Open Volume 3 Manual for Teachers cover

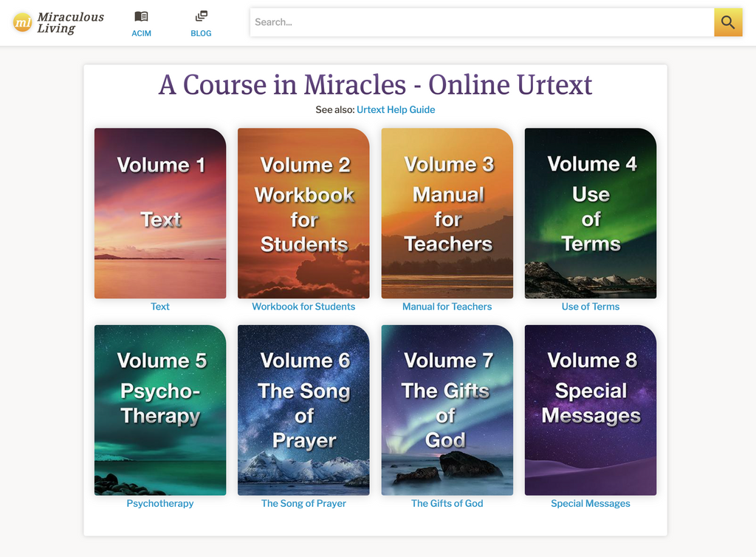[447, 213]
